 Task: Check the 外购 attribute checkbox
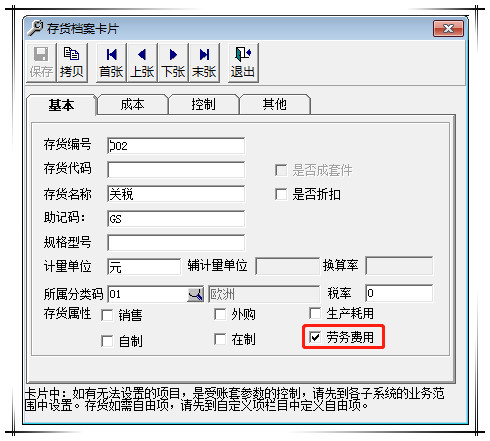(x=220, y=314)
